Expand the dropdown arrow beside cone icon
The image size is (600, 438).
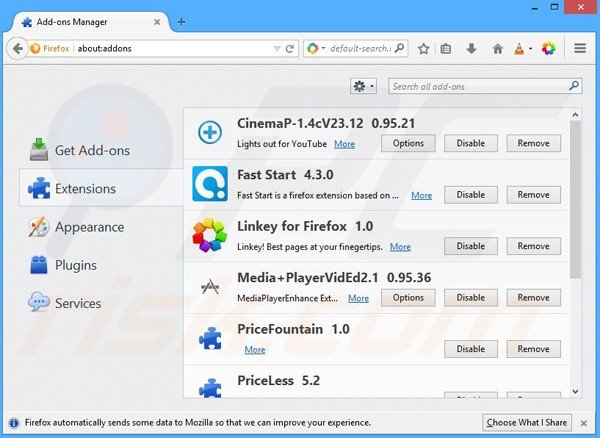(x=530, y=49)
